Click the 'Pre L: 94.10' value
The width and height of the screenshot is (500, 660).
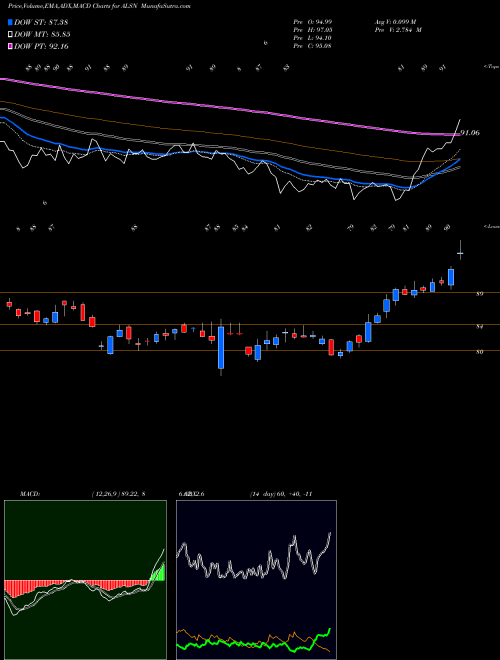[313, 38]
